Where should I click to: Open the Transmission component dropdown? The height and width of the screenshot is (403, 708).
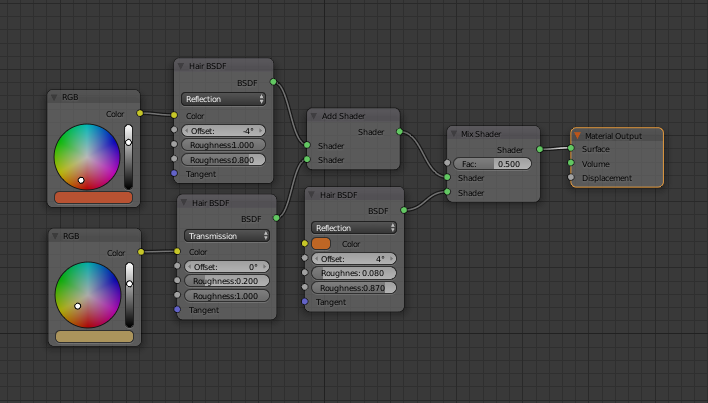pyautogui.click(x=225, y=236)
